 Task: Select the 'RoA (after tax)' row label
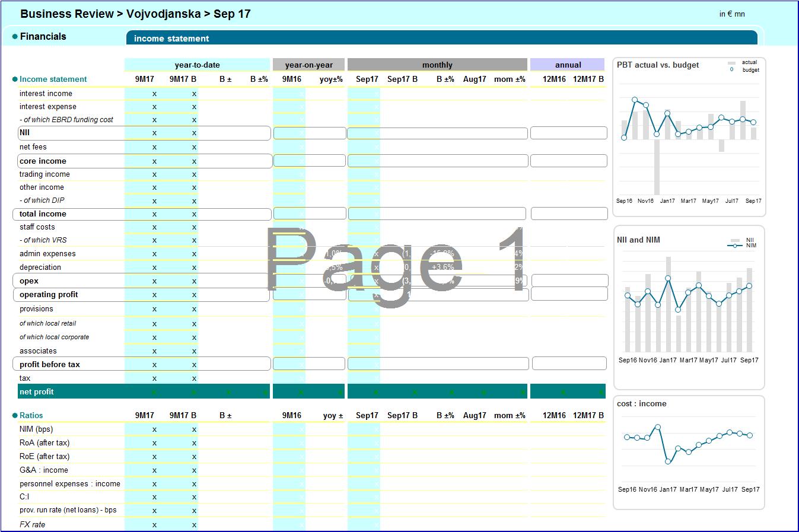coord(44,442)
